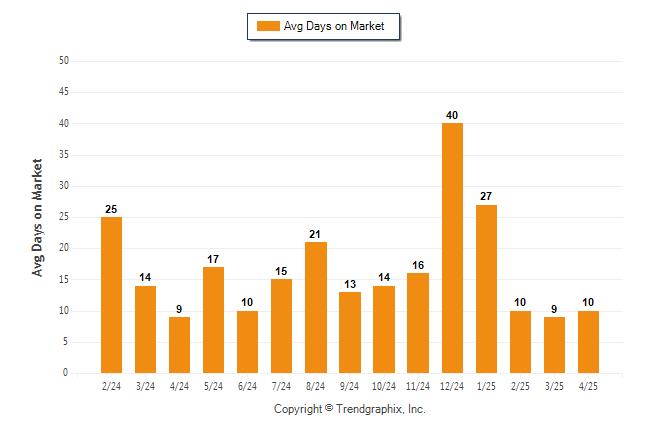Select the Avg Days on Market legend label
The height and width of the screenshot is (434, 646).
tap(334, 26)
